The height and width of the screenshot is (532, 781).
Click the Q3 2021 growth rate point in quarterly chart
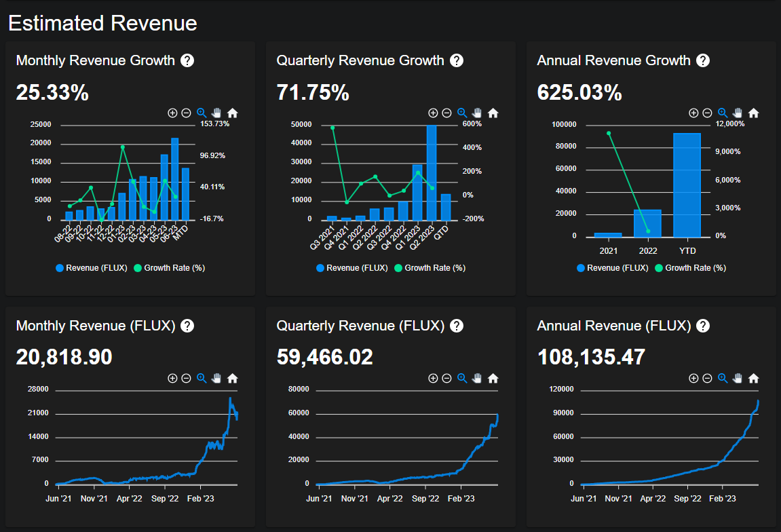click(x=332, y=128)
